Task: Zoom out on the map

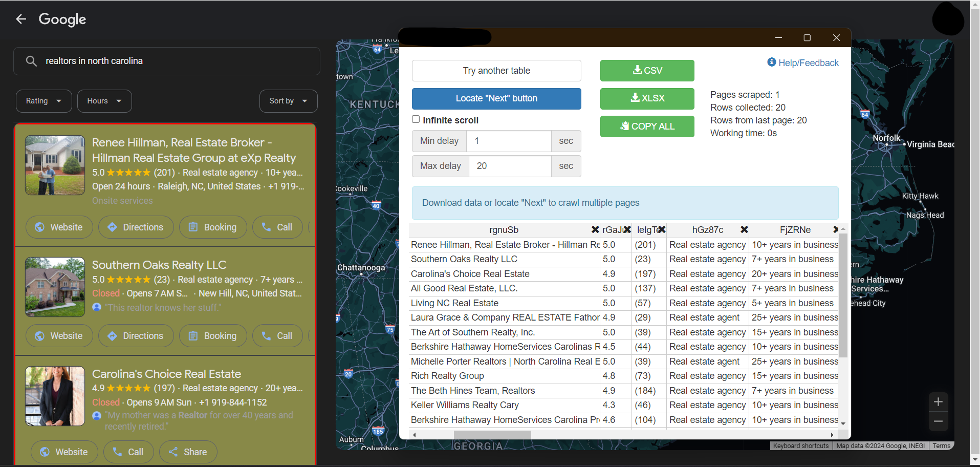Action: (x=938, y=421)
